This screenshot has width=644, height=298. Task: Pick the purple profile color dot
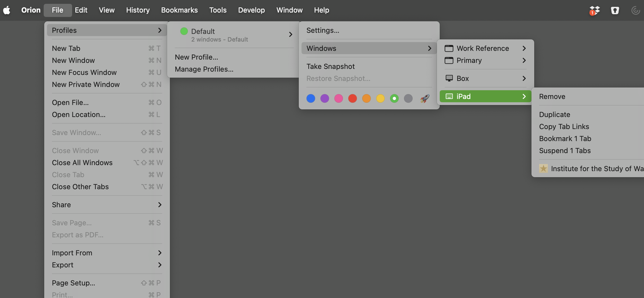pos(324,98)
